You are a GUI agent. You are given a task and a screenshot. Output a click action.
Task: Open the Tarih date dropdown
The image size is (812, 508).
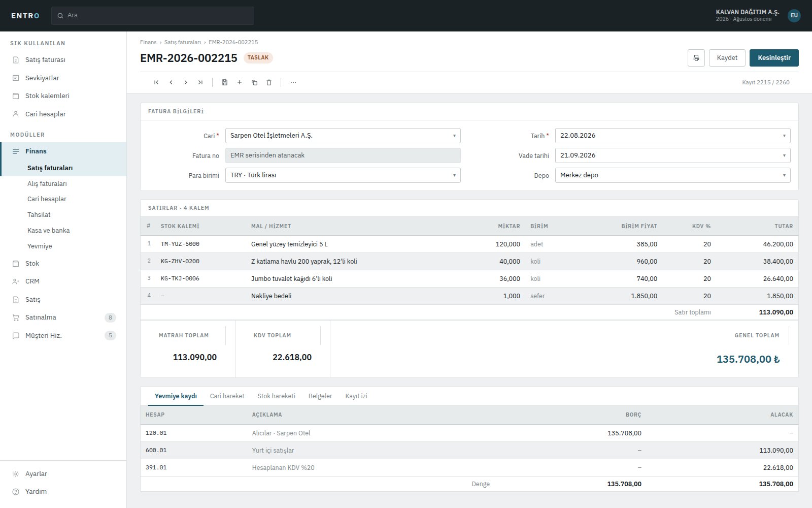click(673, 136)
